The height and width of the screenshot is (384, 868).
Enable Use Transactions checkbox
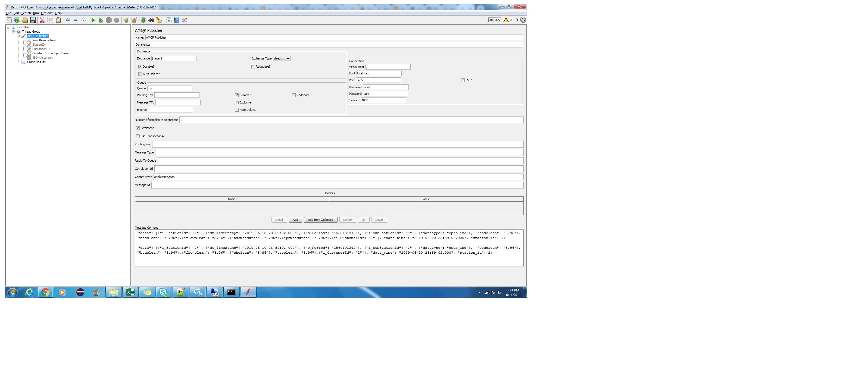tap(138, 136)
